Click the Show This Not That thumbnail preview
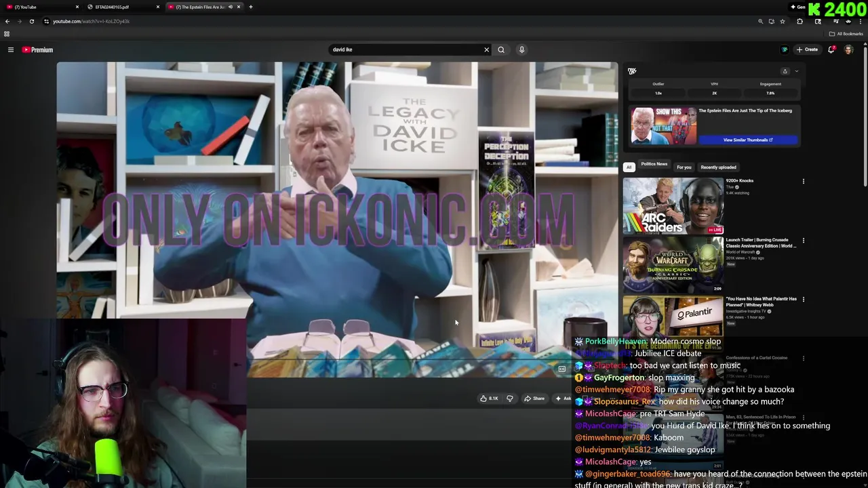 663,126
